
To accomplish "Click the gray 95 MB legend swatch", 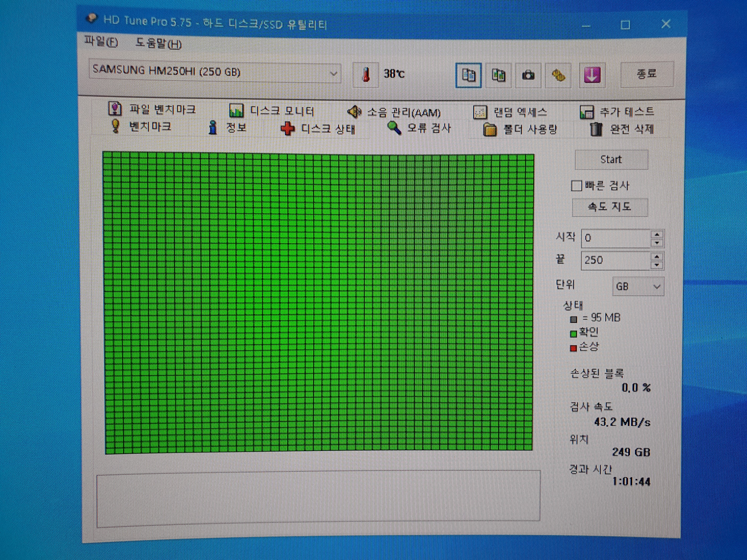I will tap(573, 319).
